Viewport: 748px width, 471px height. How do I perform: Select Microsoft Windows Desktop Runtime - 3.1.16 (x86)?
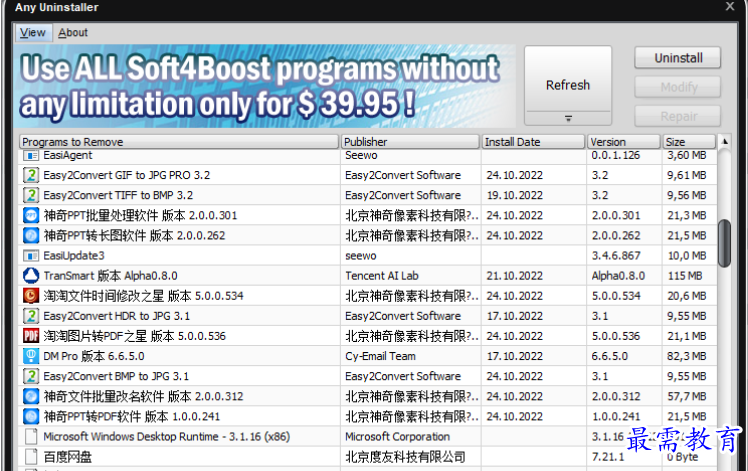(166, 436)
